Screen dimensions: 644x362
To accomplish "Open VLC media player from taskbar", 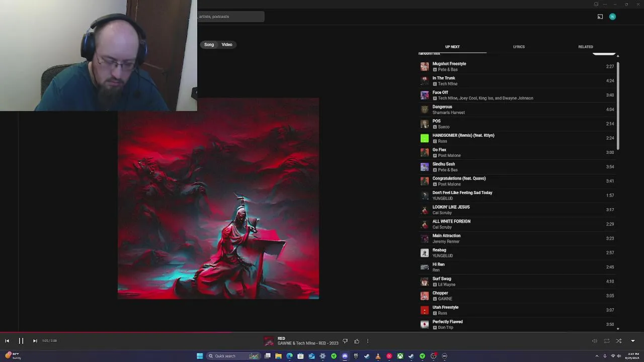I will coord(378,356).
